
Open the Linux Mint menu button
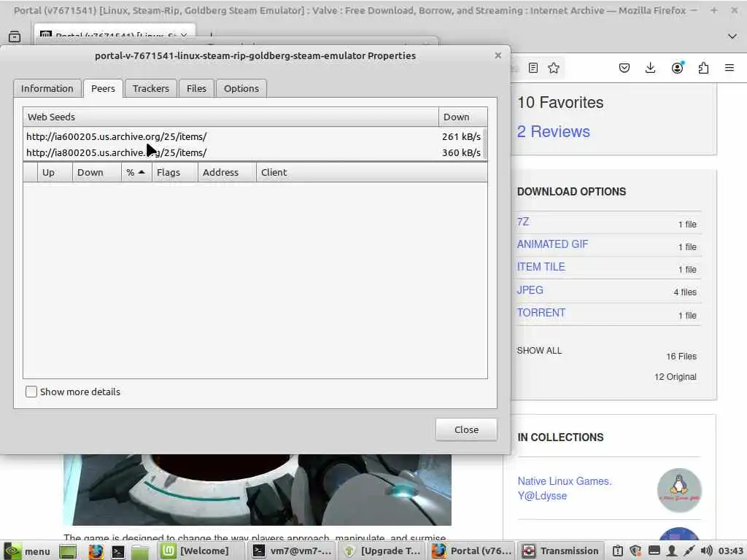point(28,551)
